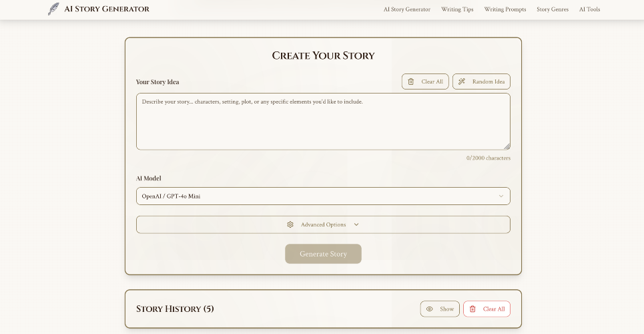
Task: Click the text area resize handle
Action: point(507,146)
